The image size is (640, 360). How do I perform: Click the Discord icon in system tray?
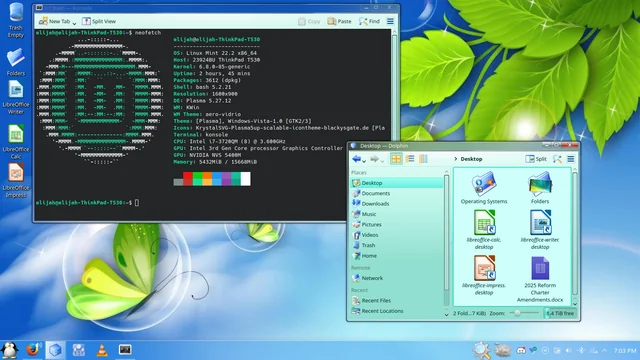521,351
